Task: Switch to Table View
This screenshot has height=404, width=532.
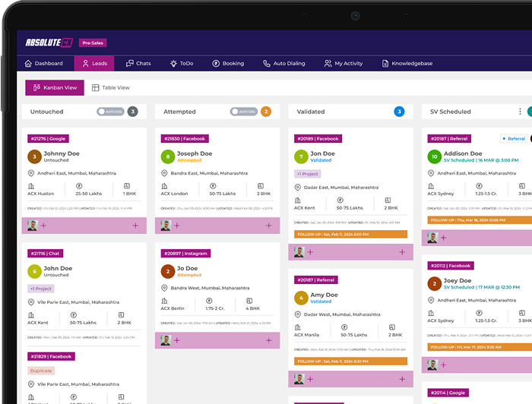Action: [111, 88]
